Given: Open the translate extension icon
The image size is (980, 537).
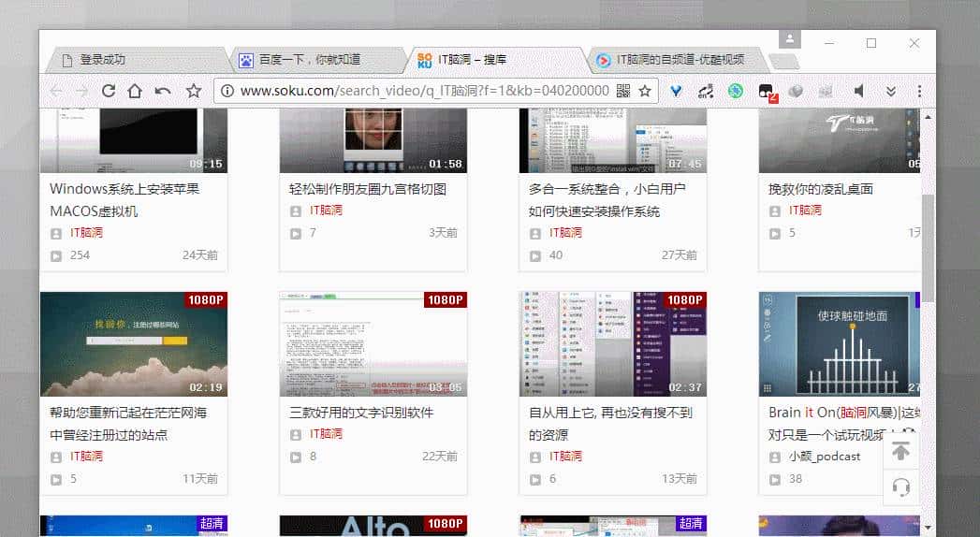Looking at the screenshot, I should point(706,91).
